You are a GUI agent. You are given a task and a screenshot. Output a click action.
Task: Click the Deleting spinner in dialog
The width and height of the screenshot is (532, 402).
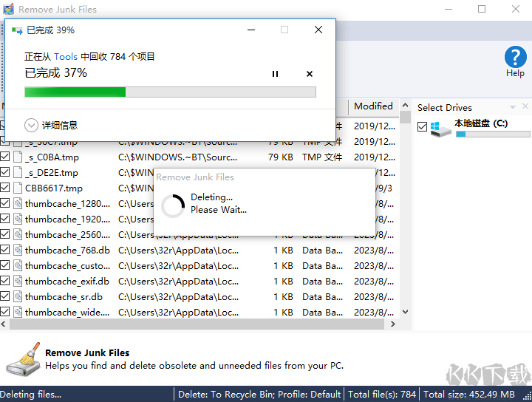(x=173, y=205)
